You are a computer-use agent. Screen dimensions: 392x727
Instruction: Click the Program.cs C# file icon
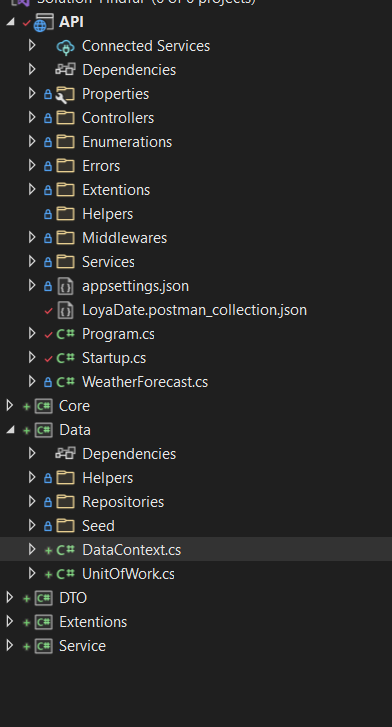[x=65, y=334]
